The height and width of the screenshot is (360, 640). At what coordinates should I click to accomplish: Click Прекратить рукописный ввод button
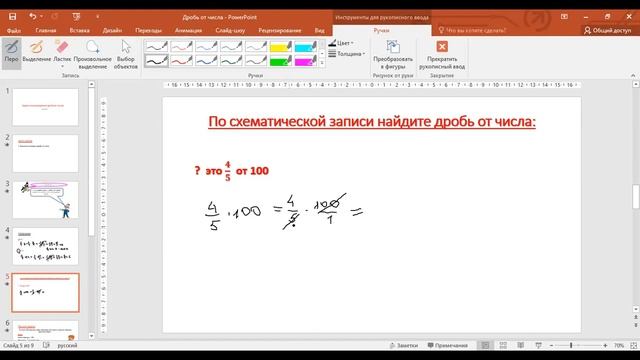tap(442, 54)
